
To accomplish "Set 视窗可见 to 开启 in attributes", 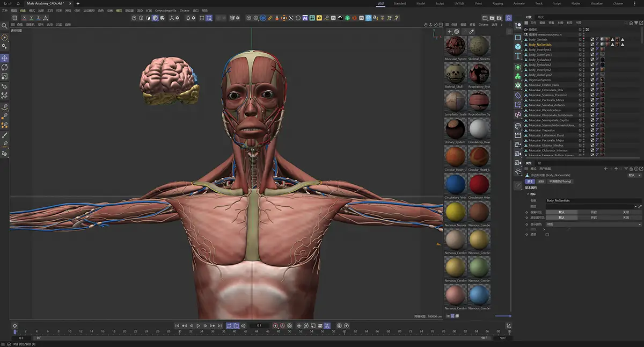I will 594,212.
